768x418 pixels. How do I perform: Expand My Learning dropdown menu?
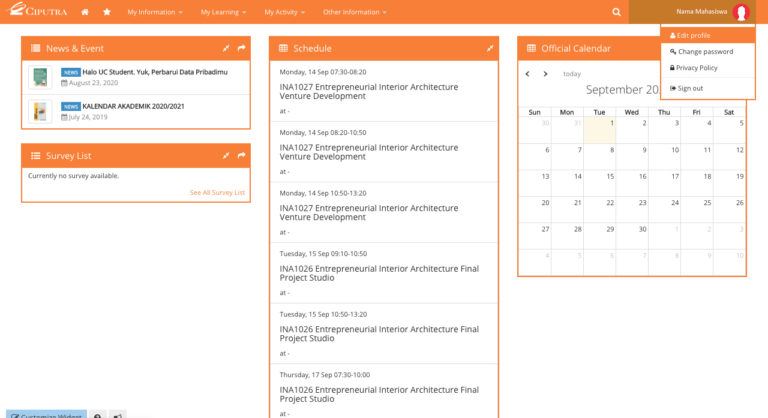[223, 12]
